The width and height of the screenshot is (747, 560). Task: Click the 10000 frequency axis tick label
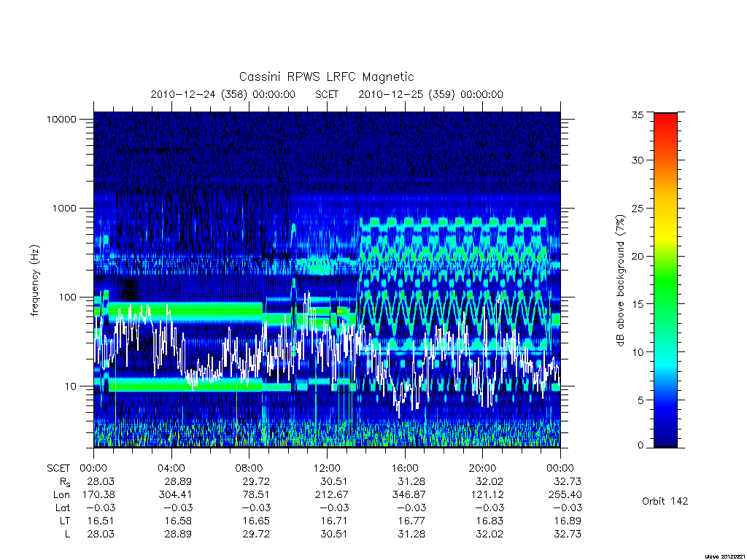(61, 119)
